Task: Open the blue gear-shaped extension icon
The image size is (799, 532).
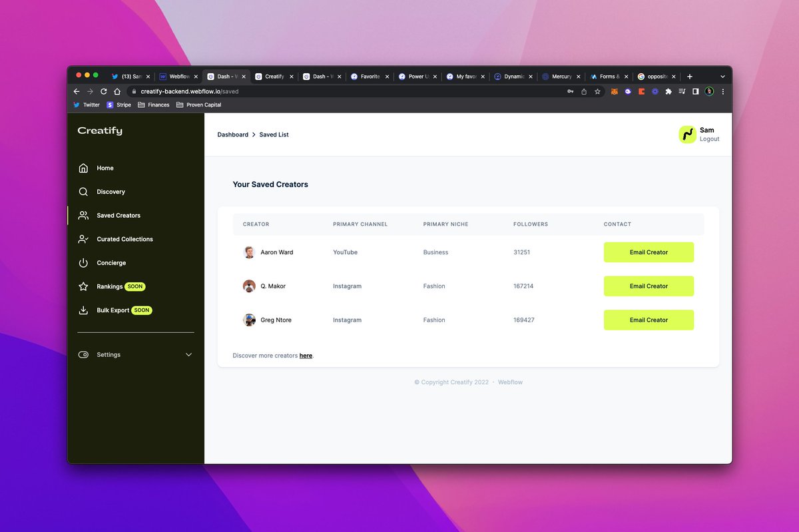Action: click(655, 91)
